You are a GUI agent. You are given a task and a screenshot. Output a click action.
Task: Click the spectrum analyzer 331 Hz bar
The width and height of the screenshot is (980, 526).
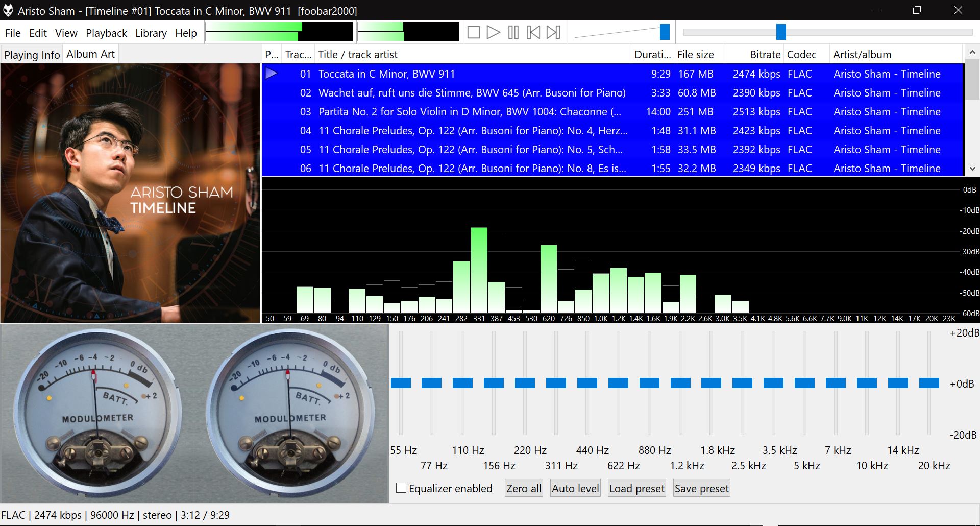tap(479, 270)
